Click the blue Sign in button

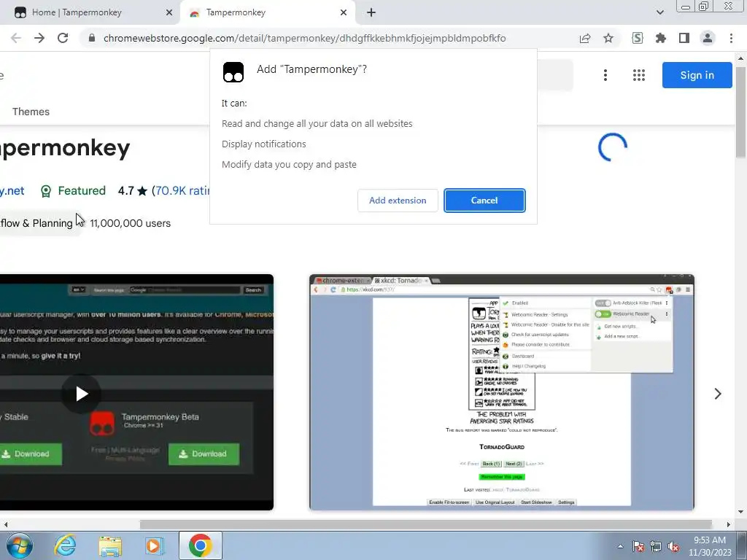[x=697, y=75]
